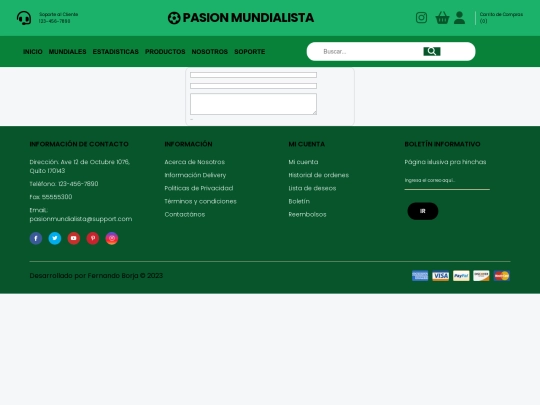This screenshot has width=540, height=405.
Task: Click the message textarea in the form
Action: coord(253,104)
